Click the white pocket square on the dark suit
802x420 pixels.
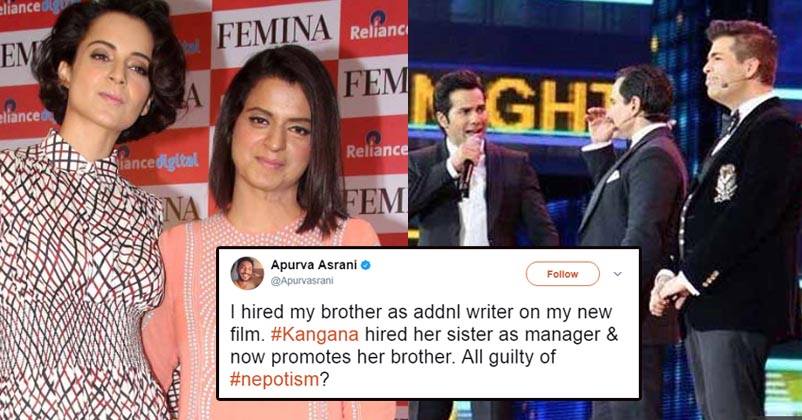[x=613, y=176]
